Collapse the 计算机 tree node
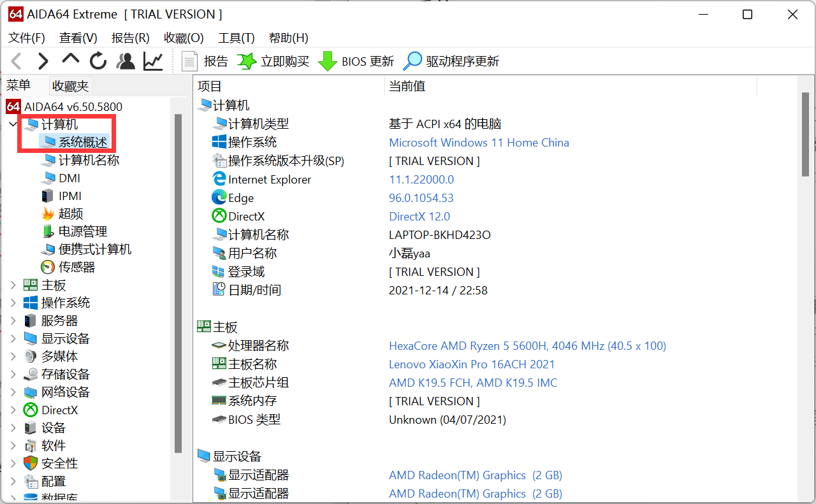816x504 pixels. pyautogui.click(x=13, y=124)
